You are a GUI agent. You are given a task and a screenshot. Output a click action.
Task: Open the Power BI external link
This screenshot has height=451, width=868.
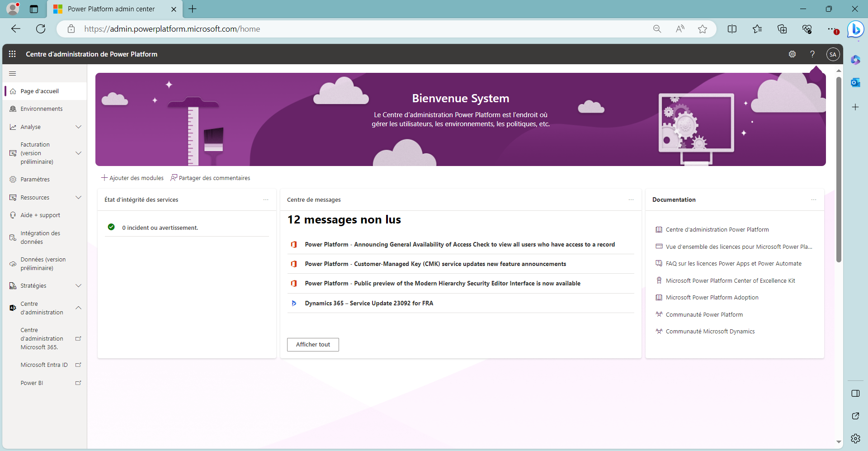tap(45, 383)
